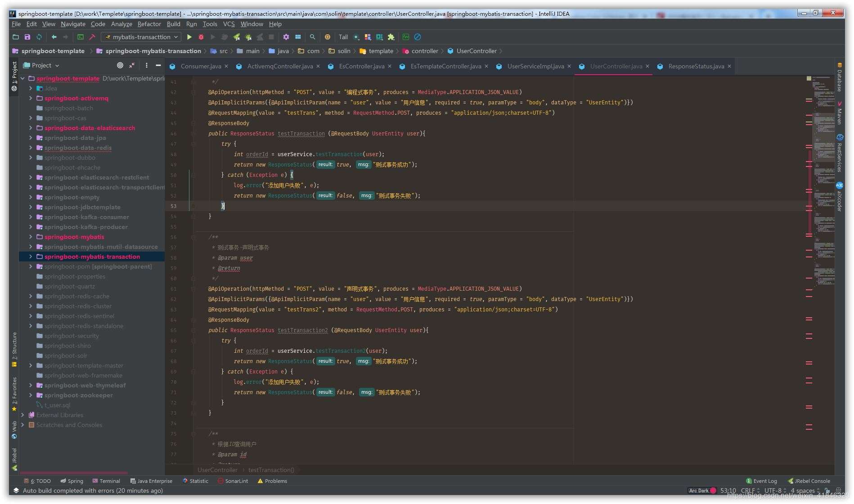Toggle the Project panel autoscroll gear

click(120, 65)
